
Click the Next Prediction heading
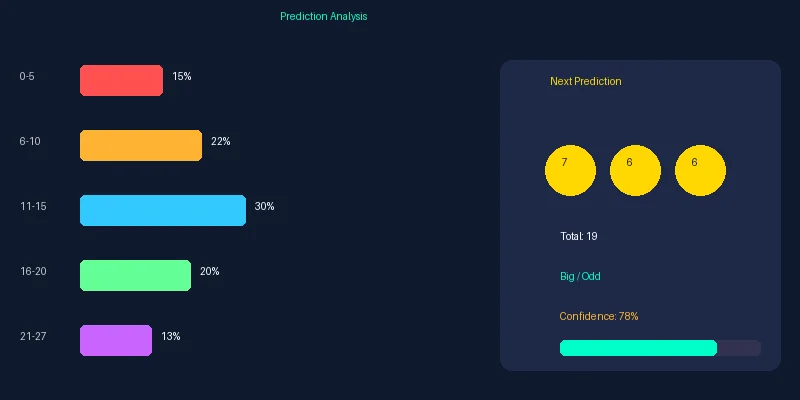(585, 81)
